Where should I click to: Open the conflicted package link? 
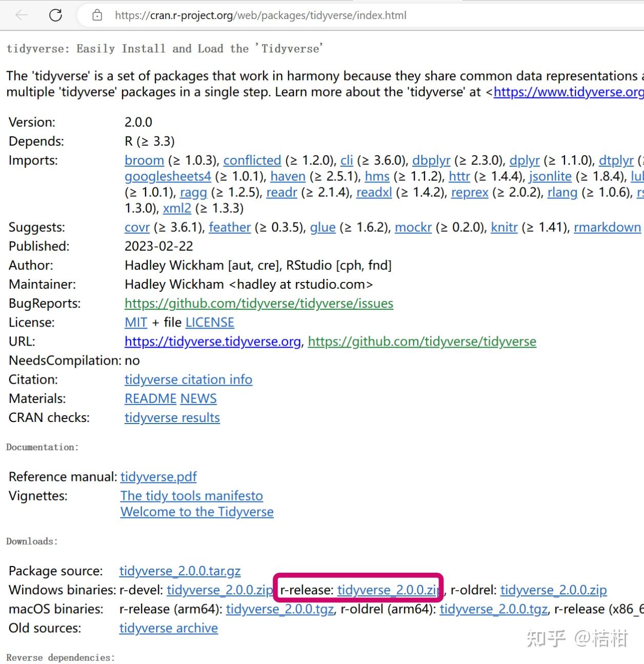pos(252,160)
